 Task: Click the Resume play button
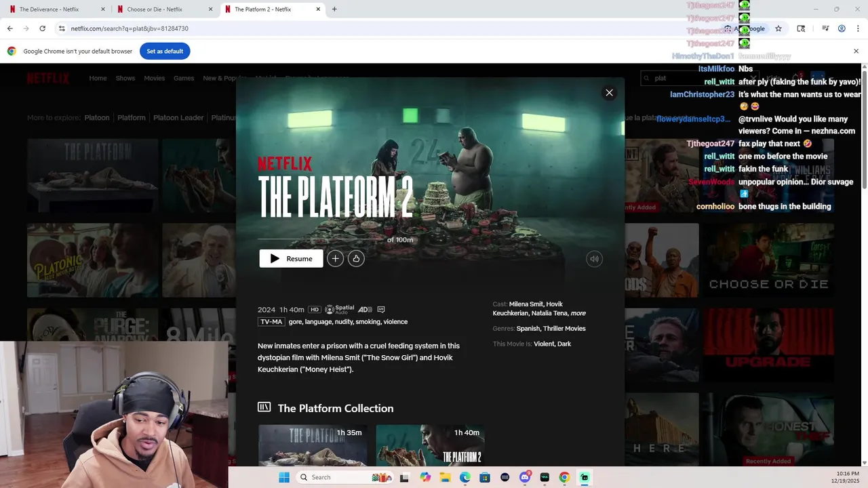[x=291, y=258]
